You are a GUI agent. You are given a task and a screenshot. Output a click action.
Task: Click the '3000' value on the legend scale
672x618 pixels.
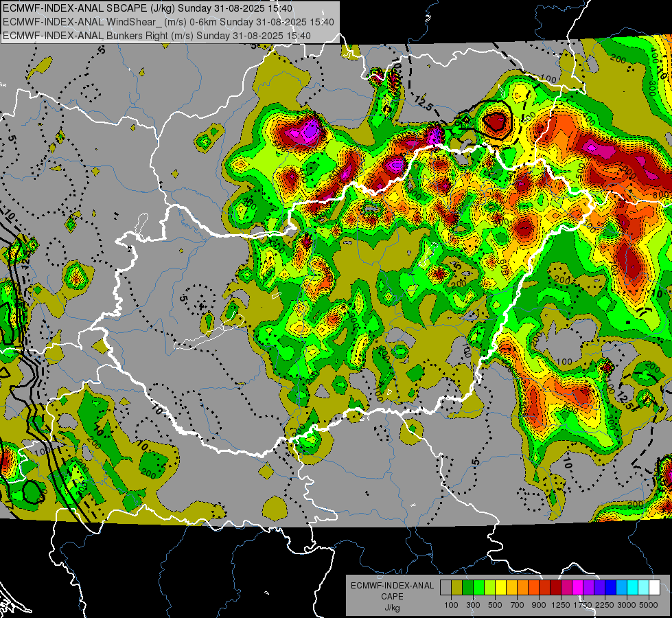(627, 605)
